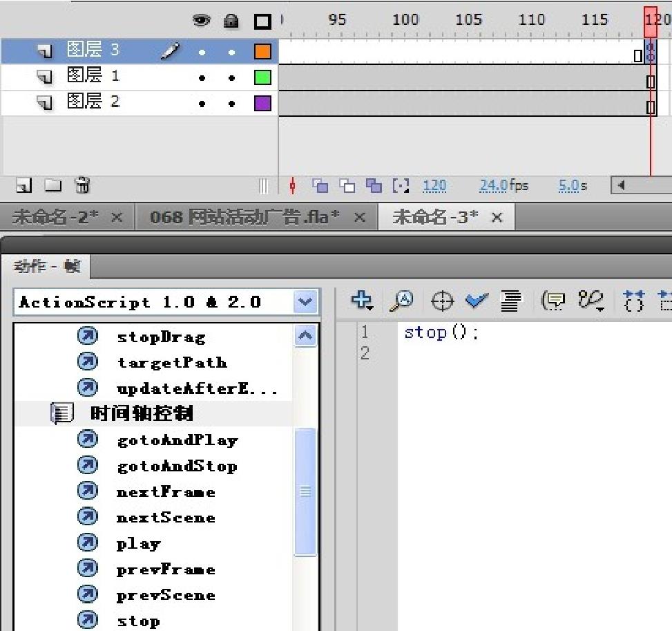This screenshot has width=672, height=631.
Task: Toggle lock dot for 图层 3
Action: [231, 53]
